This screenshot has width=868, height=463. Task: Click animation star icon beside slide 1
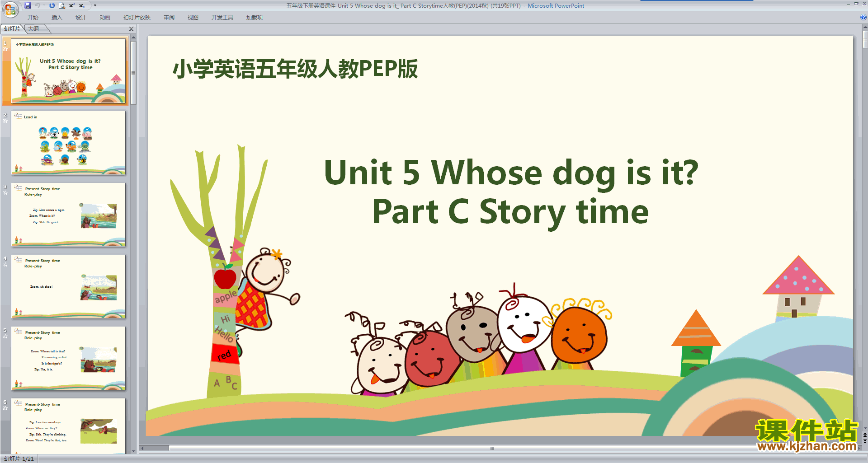5,49
